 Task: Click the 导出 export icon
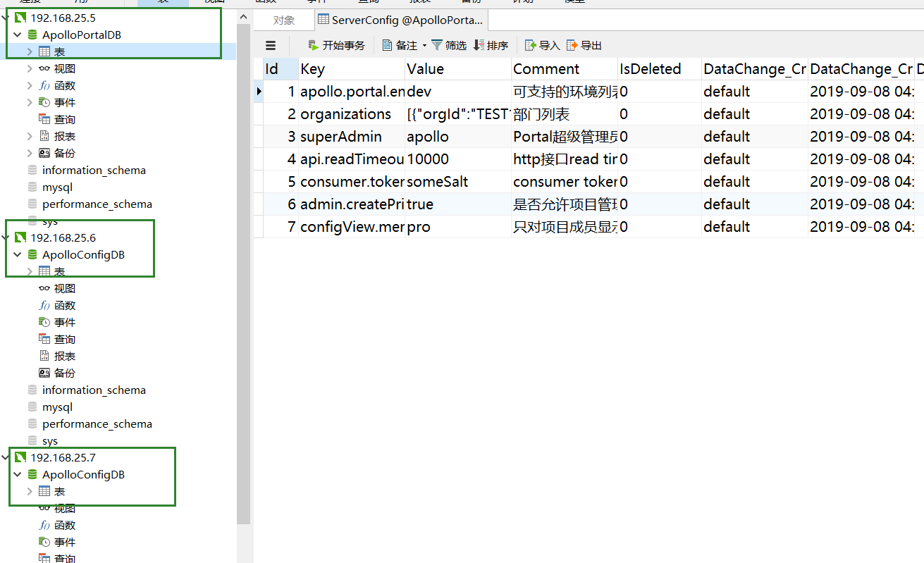click(x=572, y=45)
